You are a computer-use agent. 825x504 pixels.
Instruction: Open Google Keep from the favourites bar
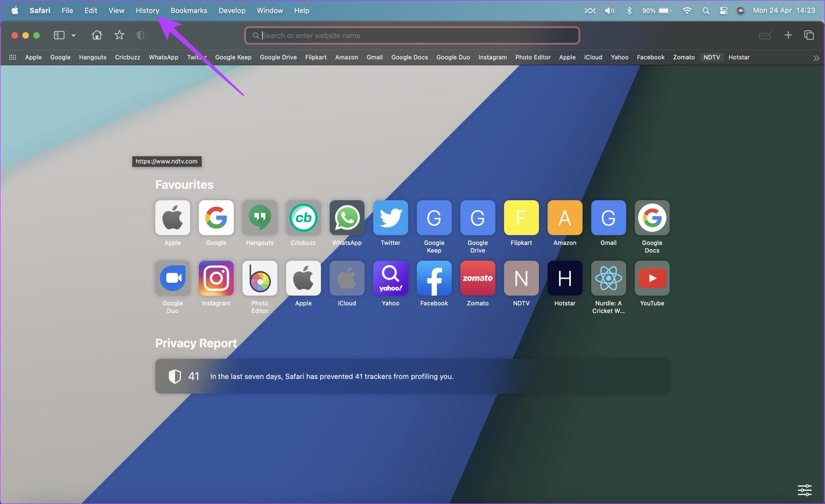coord(233,57)
